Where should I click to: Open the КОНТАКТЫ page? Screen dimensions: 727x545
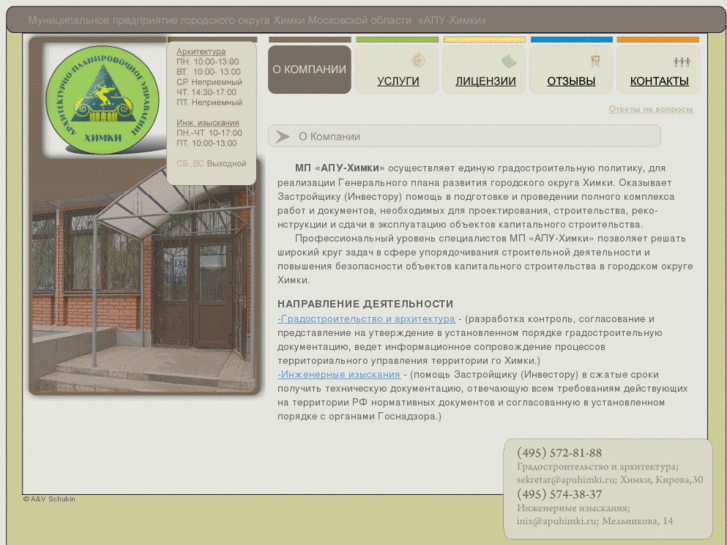[x=659, y=81]
